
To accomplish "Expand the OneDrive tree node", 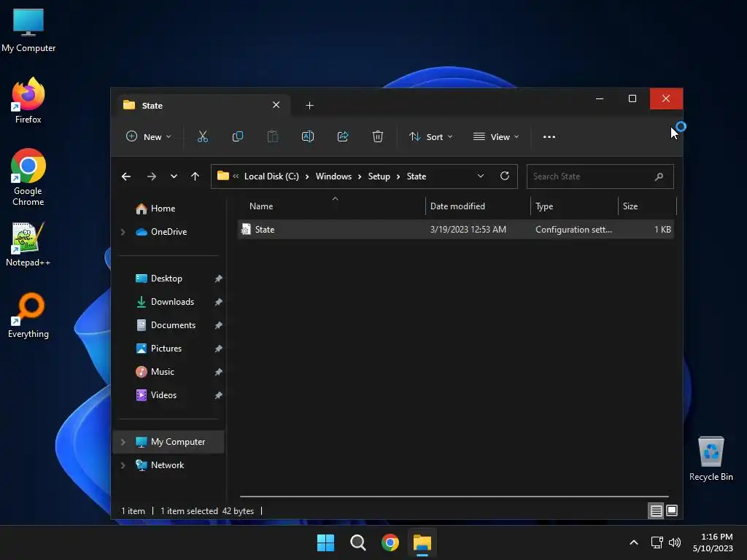I will (x=123, y=232).
